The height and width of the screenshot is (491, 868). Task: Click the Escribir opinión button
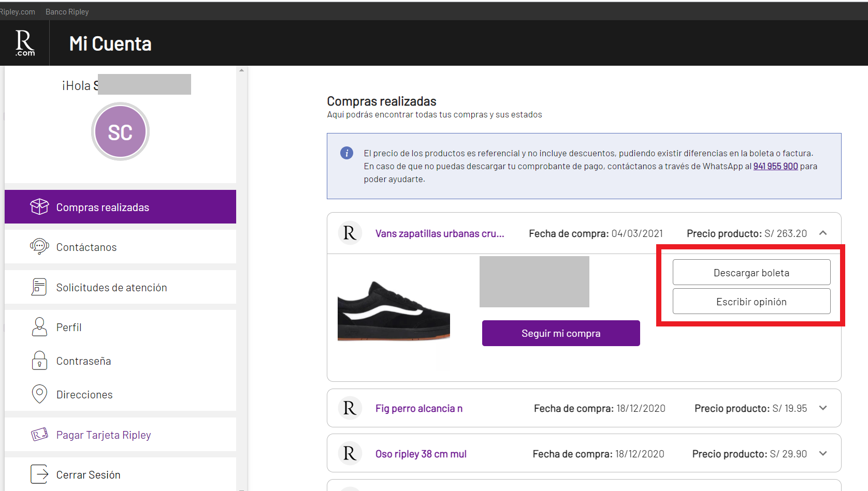tap(751, 301)
